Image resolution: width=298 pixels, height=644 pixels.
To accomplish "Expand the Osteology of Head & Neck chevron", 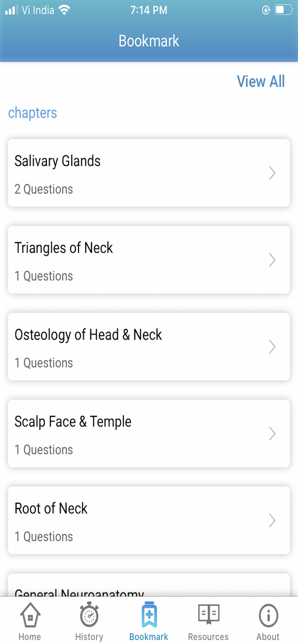I will point(272,346).
